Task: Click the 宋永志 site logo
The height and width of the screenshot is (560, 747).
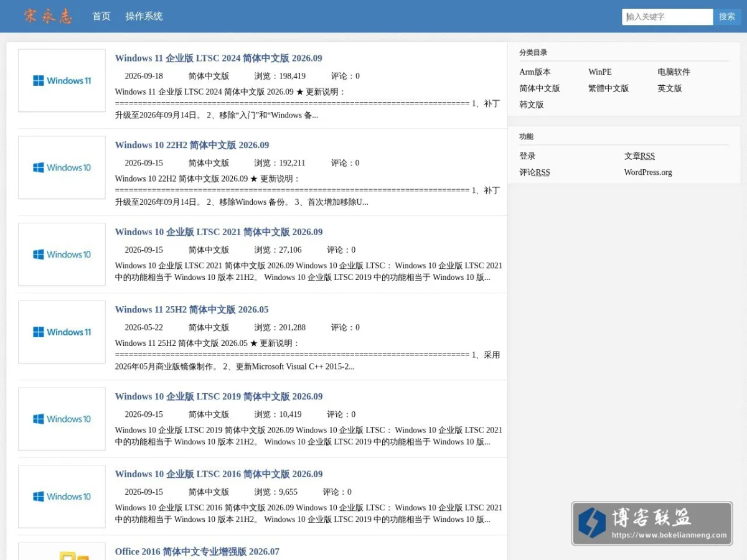Action: coord(48,16)
